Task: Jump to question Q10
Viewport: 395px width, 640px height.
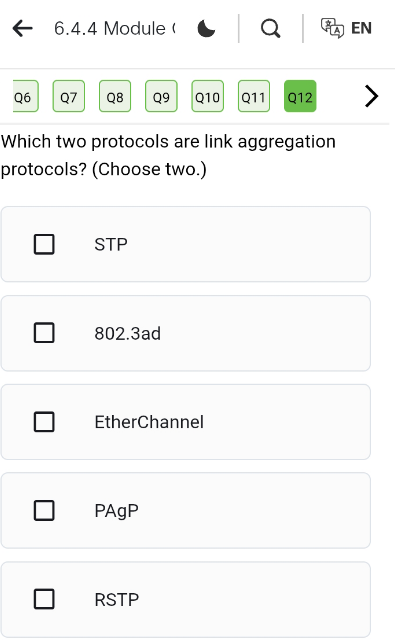Action: click(208, 96)
